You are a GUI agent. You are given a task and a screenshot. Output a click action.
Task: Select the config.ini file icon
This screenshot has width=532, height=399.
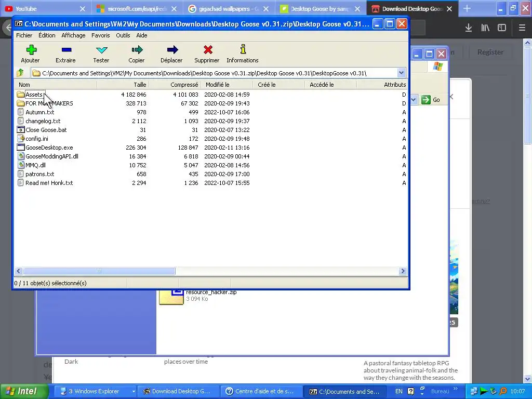coord(21,138)
